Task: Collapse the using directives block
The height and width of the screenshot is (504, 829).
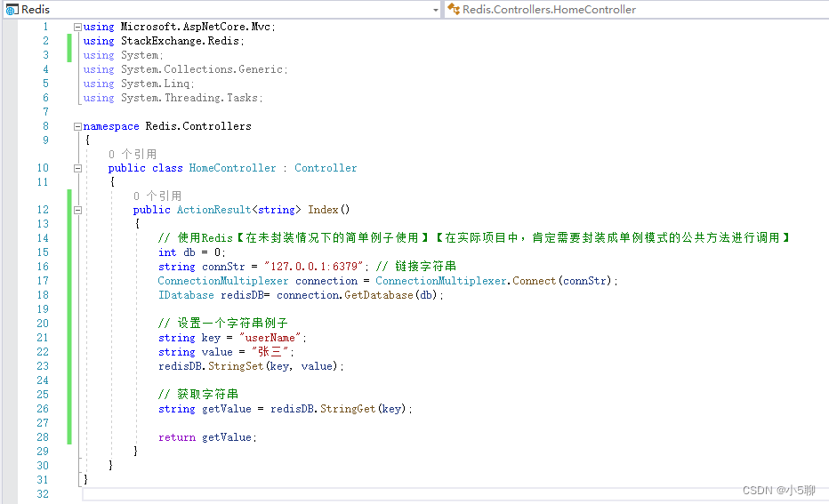Action: coord(77,27)
